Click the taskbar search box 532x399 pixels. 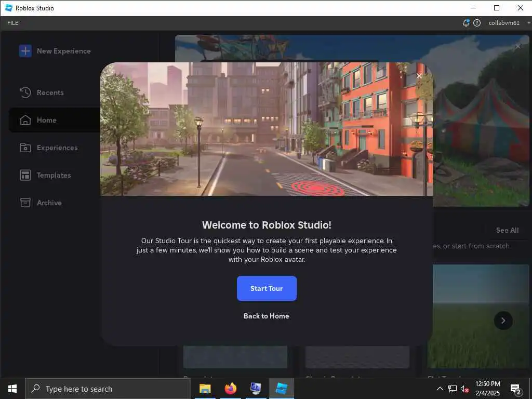(x=108, y=389)
